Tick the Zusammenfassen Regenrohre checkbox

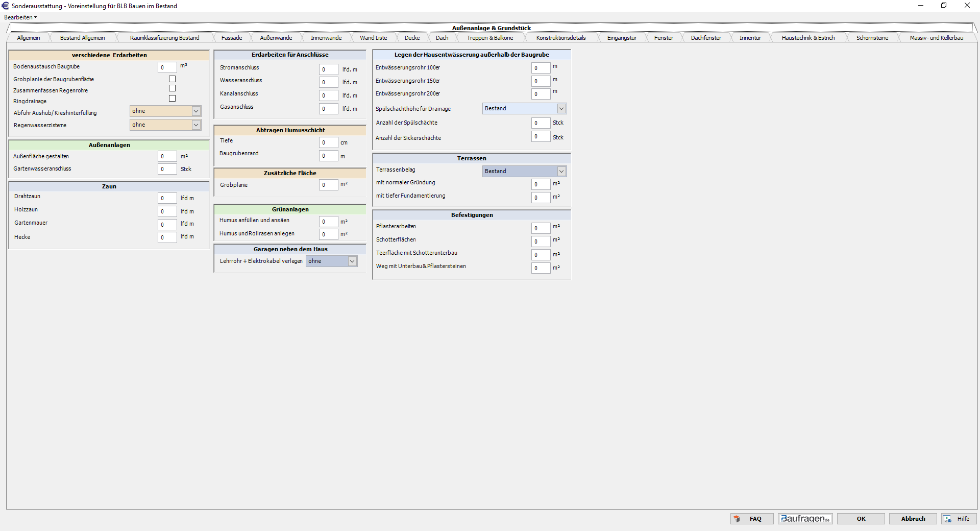172,88
